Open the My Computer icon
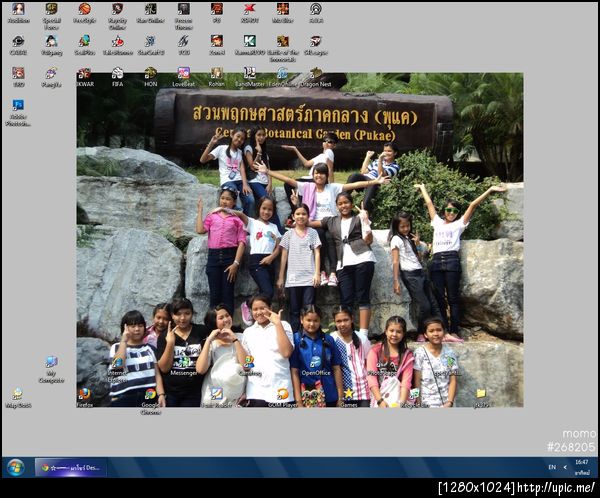This screenshot has width=600, height=498. [51, 369]
